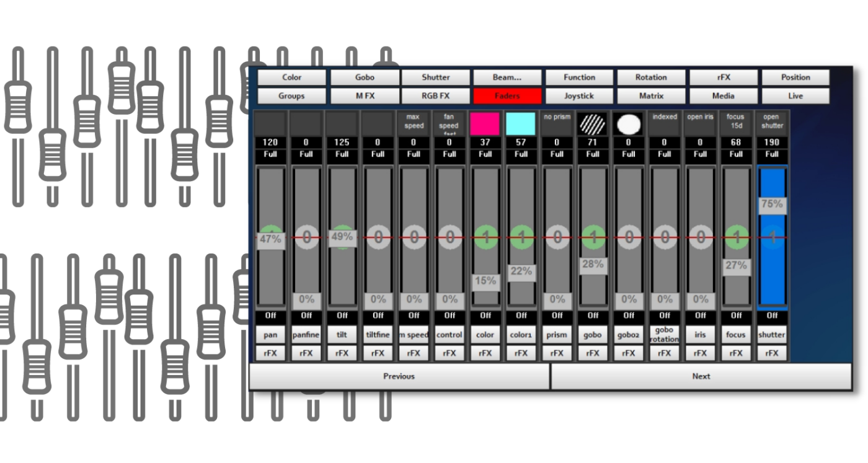Viewport: 868px width, 463px height.
Task: Click the pink color preview swatch
Action: (485, 123)
